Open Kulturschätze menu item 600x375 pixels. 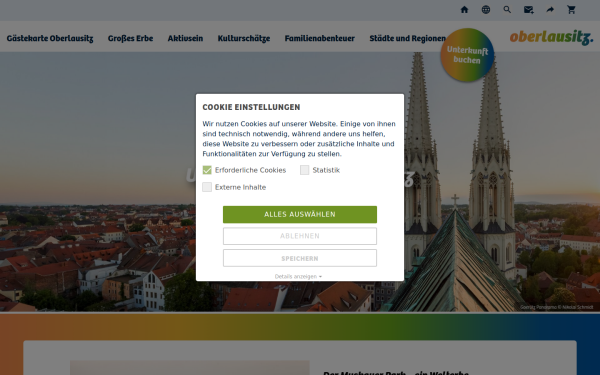click(x=244, y=38)
